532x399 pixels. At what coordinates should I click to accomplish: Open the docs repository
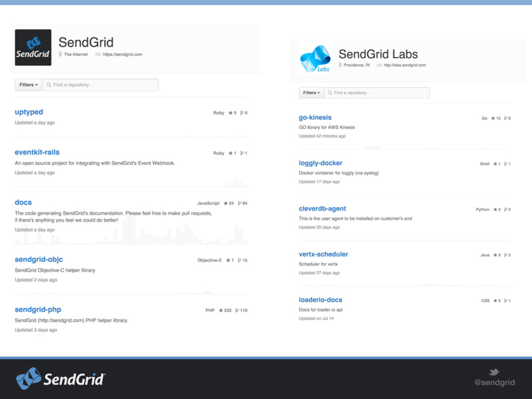[23, 202]
